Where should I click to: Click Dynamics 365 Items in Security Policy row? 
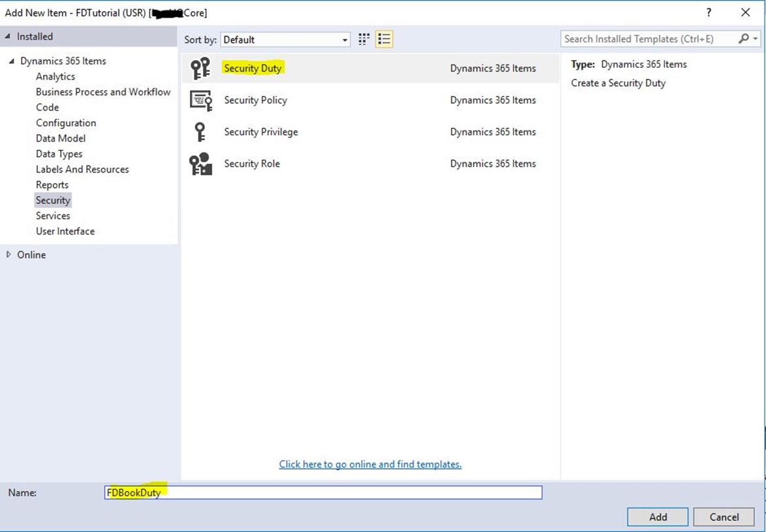click(493, 100)
